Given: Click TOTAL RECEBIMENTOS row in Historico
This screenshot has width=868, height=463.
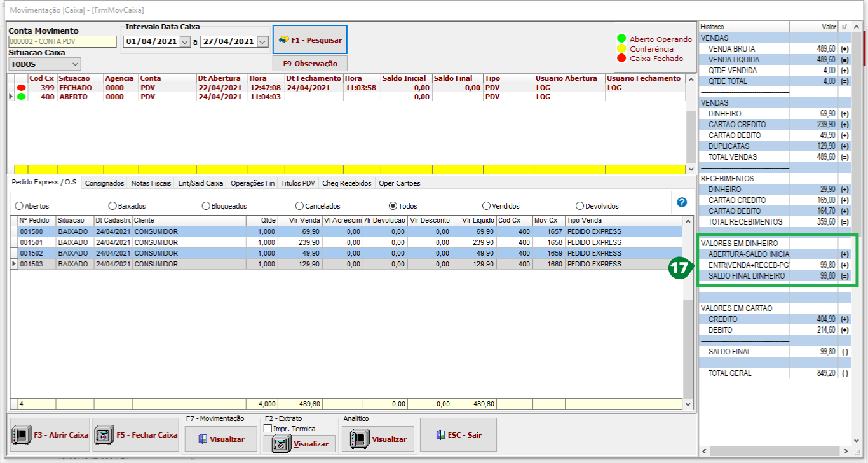Looking at the screenshot, I should tap(775, 221).
